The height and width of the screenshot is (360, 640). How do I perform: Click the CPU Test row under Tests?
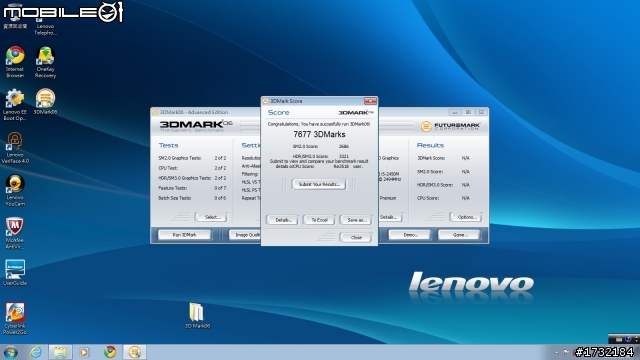tap(192, 168)
